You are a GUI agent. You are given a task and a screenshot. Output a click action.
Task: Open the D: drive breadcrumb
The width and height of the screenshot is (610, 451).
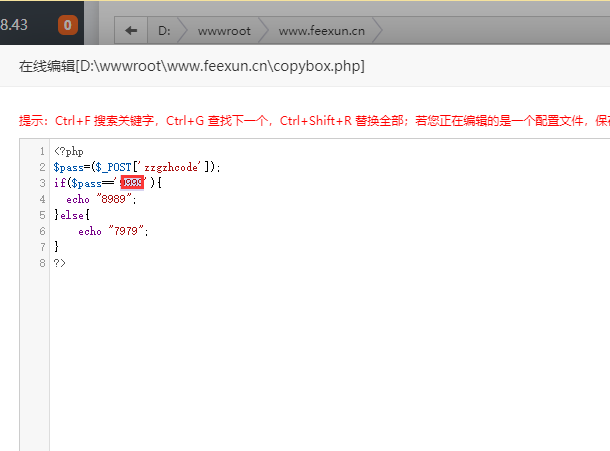(x=165, y=30)
